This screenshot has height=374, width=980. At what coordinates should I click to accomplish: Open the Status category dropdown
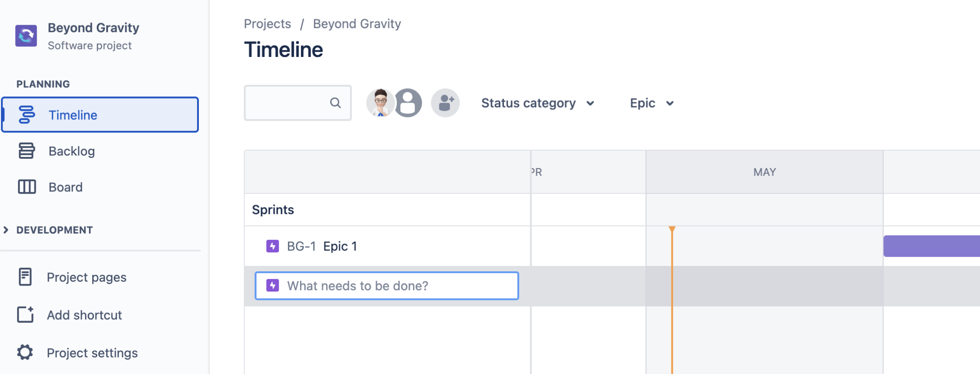coord(537,103)
